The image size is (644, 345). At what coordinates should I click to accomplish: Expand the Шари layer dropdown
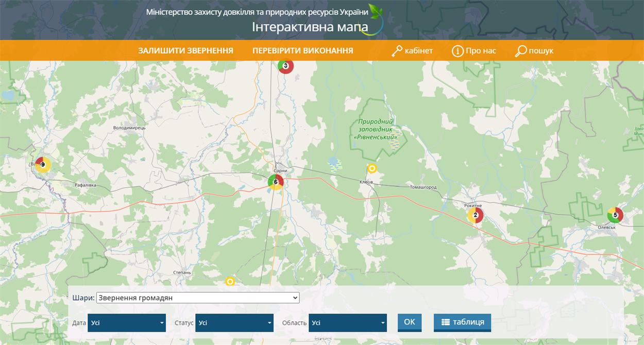pos(198,298)
